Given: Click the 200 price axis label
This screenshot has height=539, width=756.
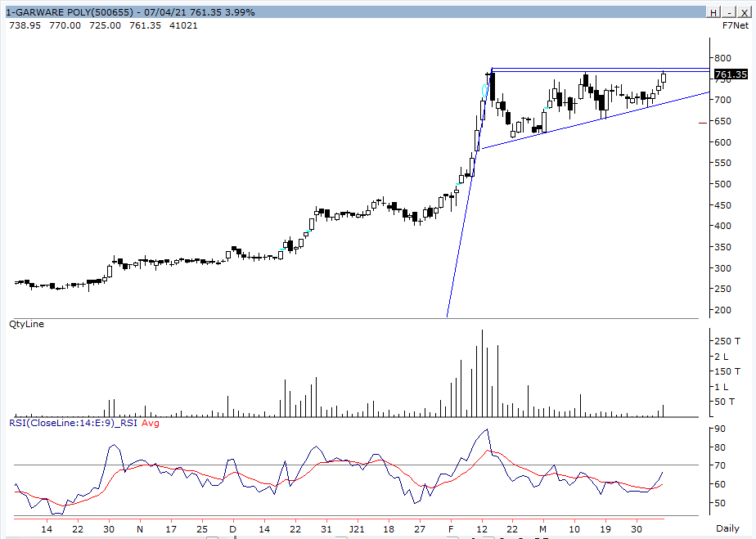Looking at the screenshot, I should (x=722, y=310).
